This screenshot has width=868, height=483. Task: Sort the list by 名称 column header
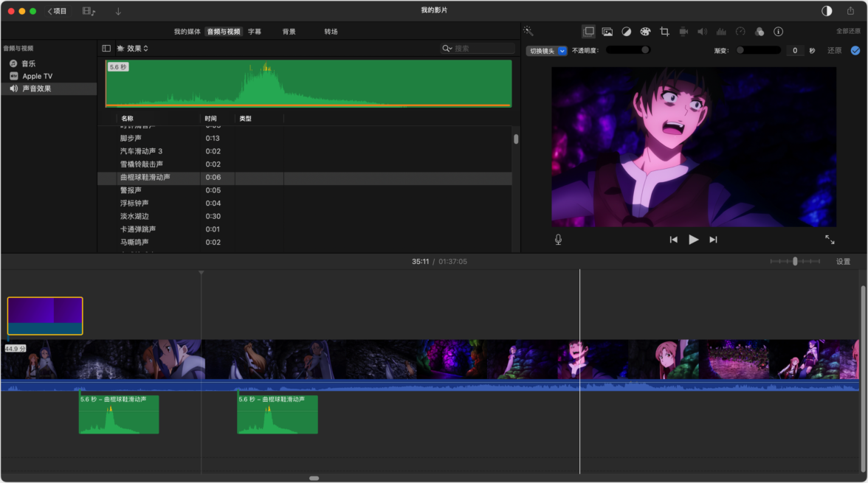click(158, 119)
